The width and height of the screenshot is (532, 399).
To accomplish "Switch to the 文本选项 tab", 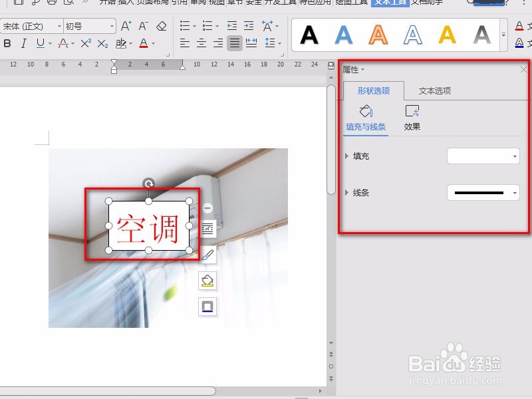I will [436, 90].
